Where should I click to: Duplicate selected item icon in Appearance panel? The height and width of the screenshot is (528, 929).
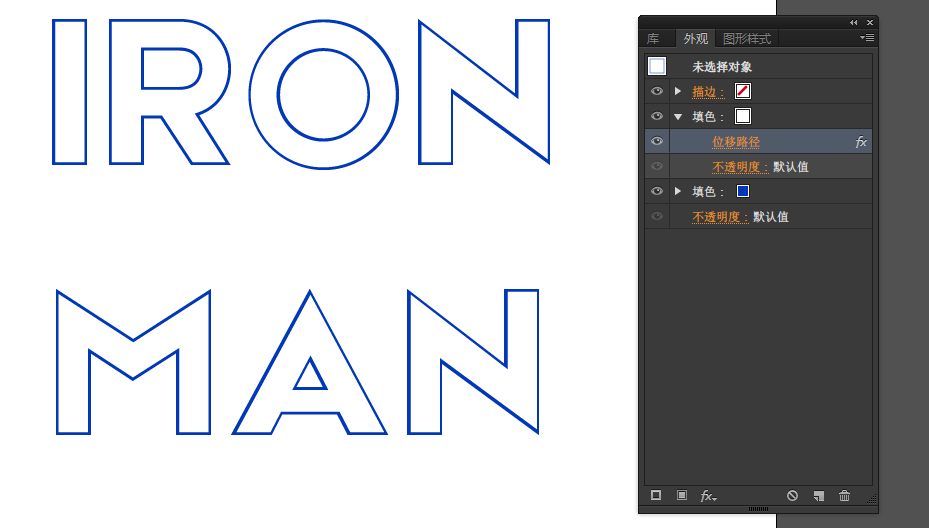pos(819,496)
